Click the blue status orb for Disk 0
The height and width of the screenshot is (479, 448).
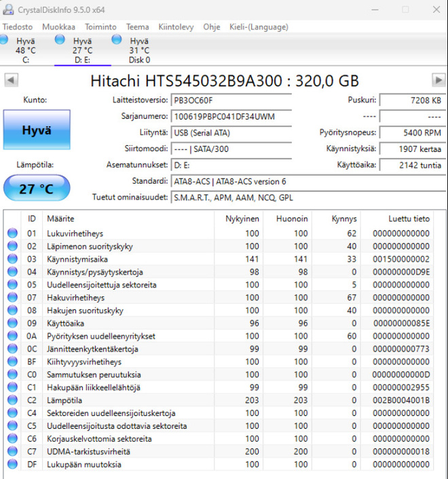[x=117, y=39]
